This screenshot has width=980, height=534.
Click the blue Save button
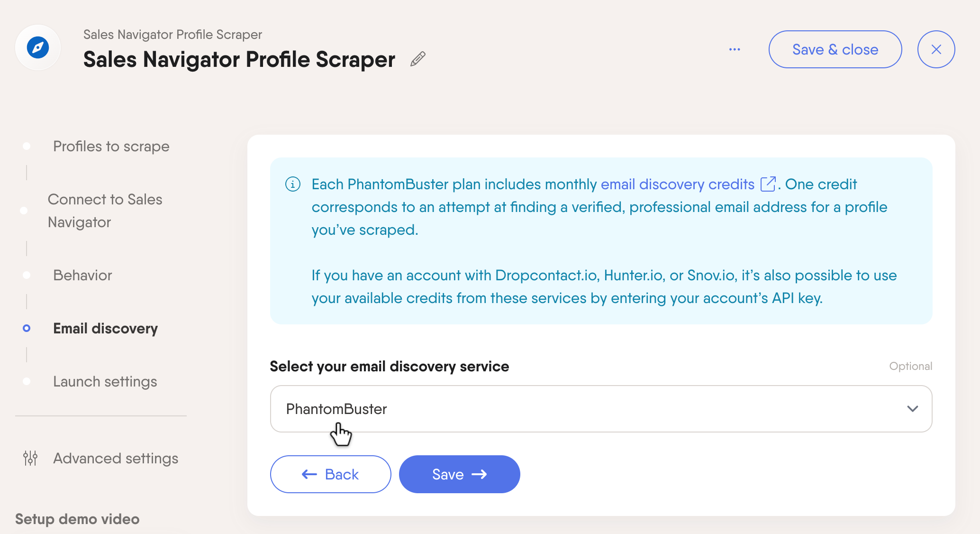[459, 474]
